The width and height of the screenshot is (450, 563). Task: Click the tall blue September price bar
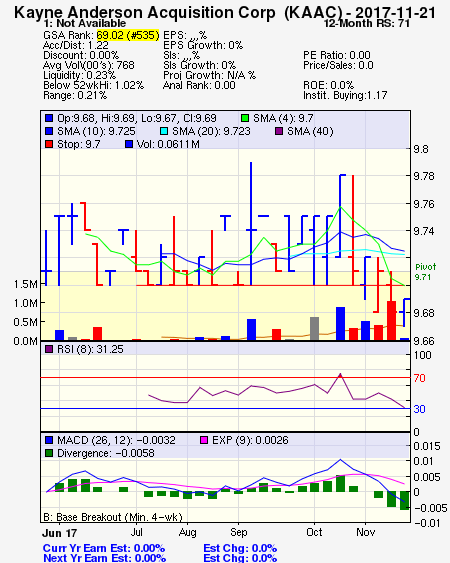pos(251,224)
